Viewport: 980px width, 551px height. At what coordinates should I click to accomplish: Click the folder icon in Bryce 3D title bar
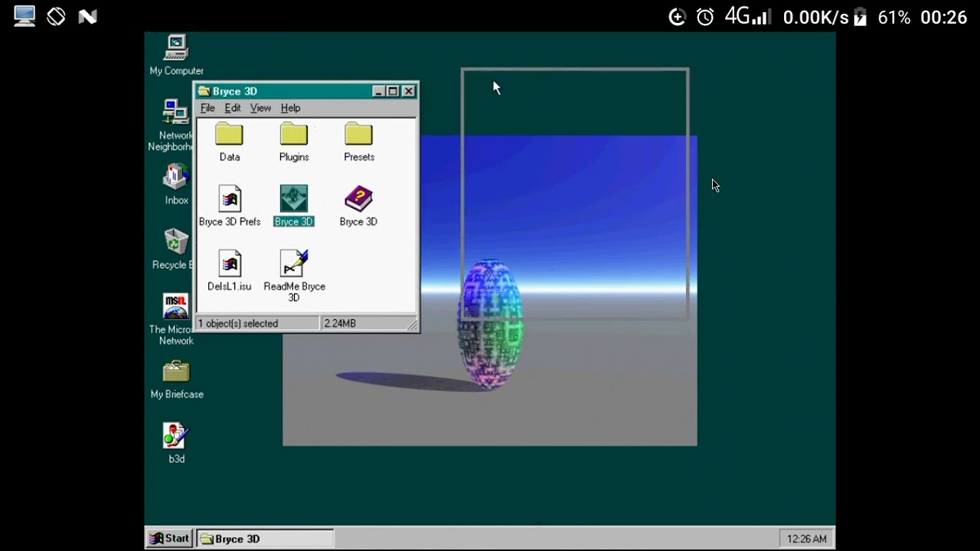tap(204, 91)
